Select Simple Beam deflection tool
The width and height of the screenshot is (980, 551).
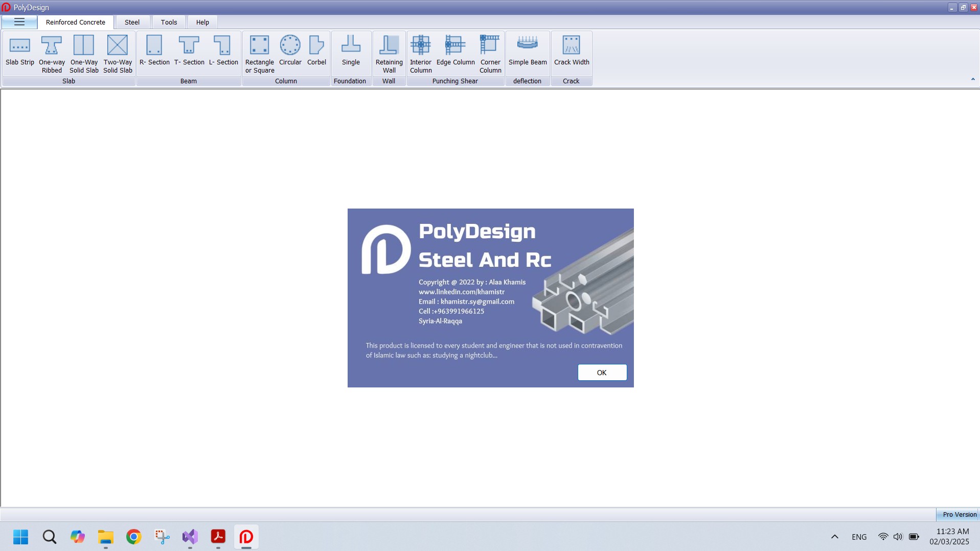pyautogui.click(x=528, y=52)
